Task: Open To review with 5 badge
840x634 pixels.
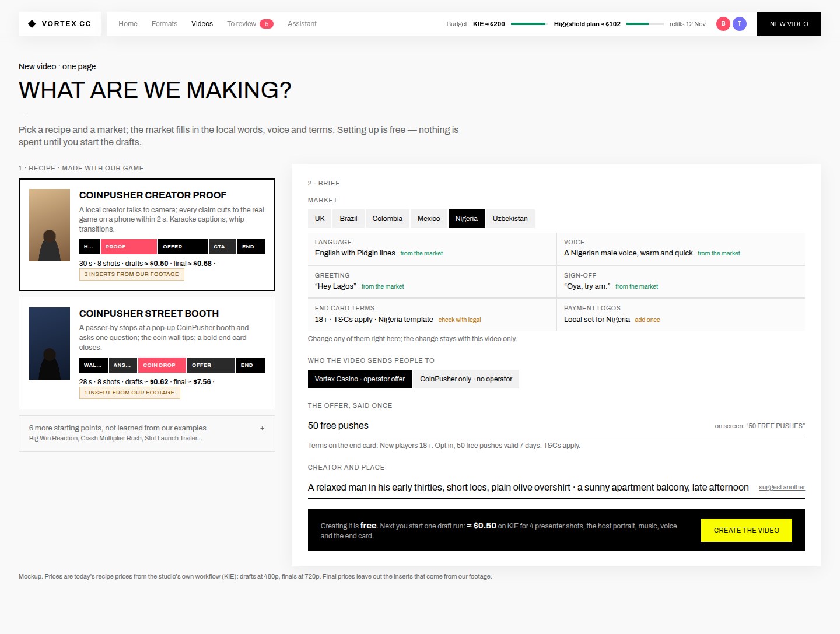Action: click(250, 24)
